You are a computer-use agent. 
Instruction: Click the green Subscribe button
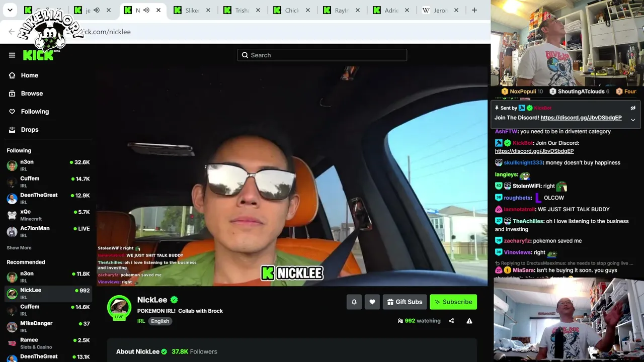453,302
